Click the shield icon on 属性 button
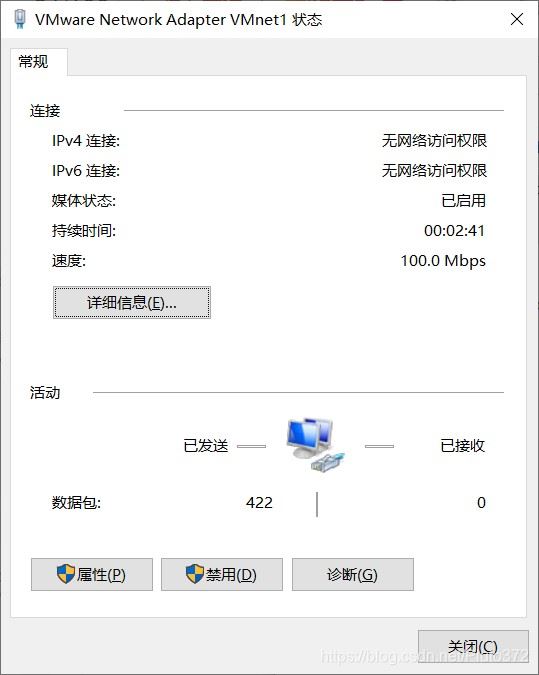 point(66,574)
